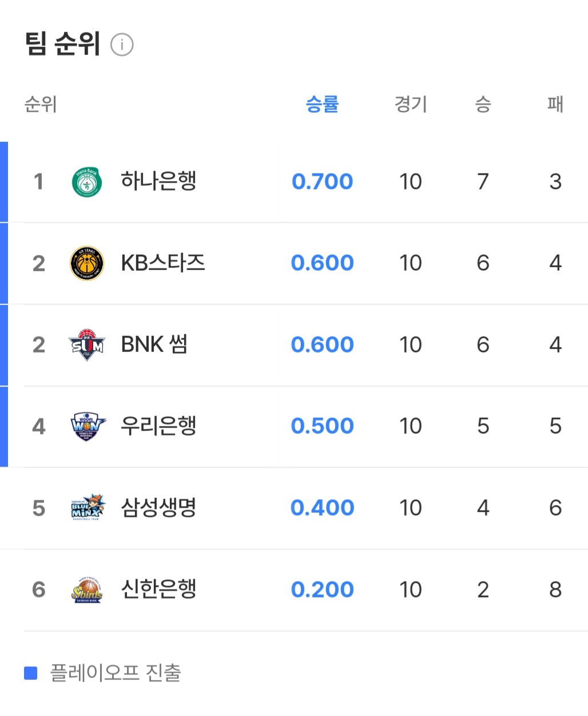Open the KB스타즈 team name link
Image resolution: width=588 pixels, height=716 pixels.
[163, 263]
